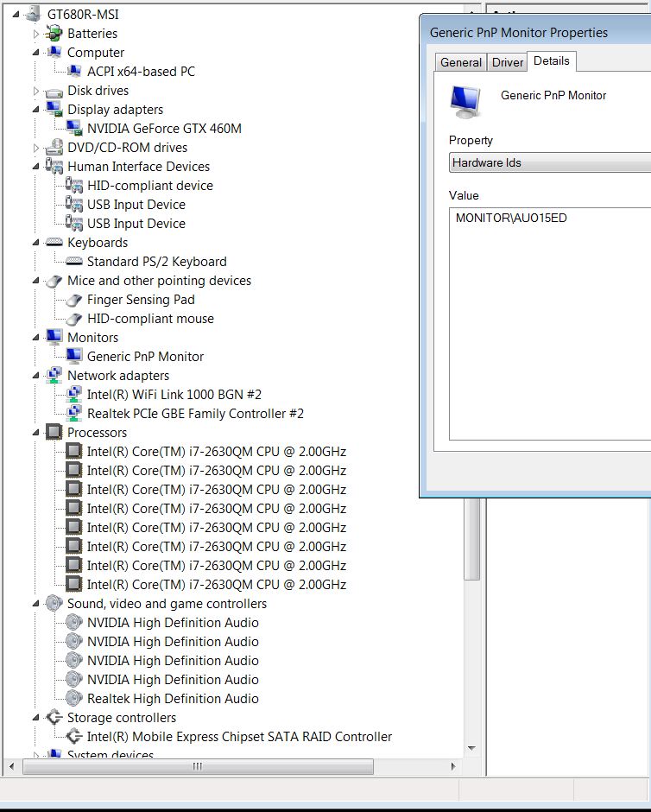The width and height of the screenshot is (651, 812).
Task: Select Realtek PCIe GBE Family Controller #2
Action: [195, 414]
